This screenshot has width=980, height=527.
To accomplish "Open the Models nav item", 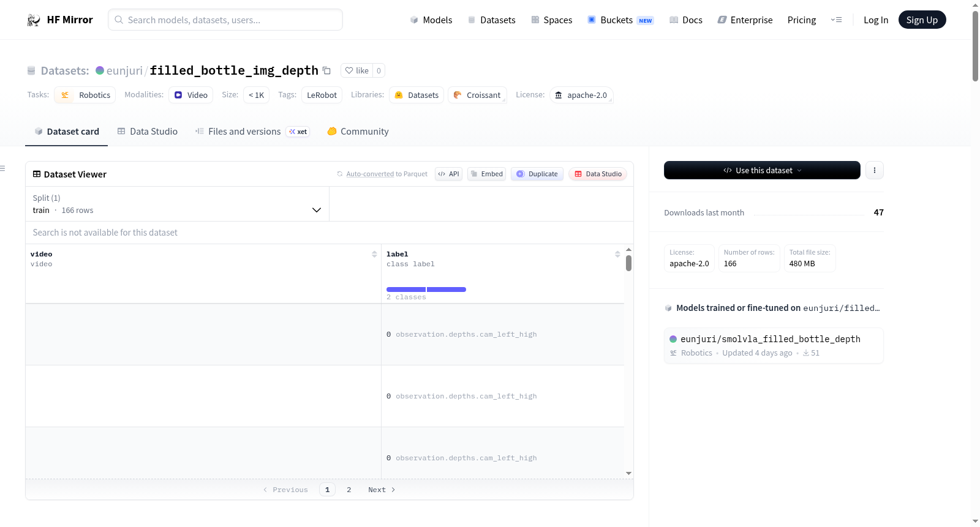I will [x=431, y=20].
